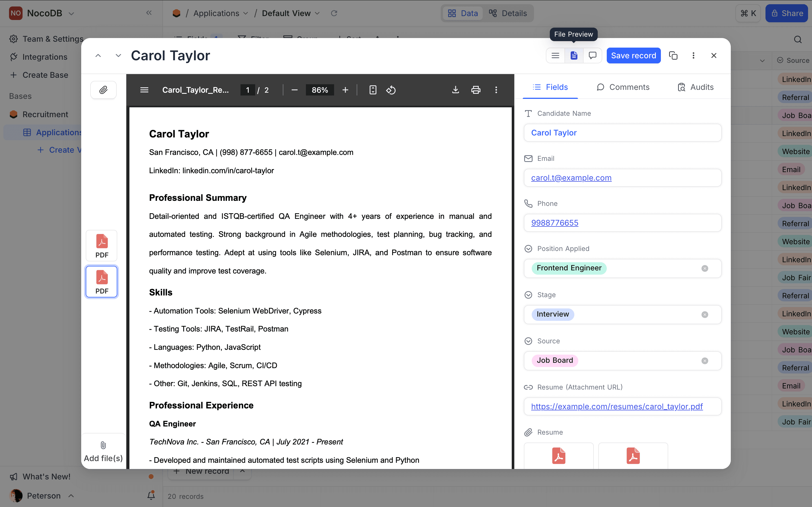Duplicate the record using the copy icon
The image size is (812, 507).
[x=673, y=55]
